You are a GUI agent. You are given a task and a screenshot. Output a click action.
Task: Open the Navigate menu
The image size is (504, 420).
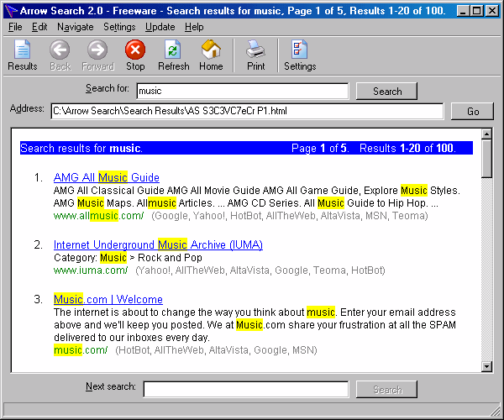point(76,27)
